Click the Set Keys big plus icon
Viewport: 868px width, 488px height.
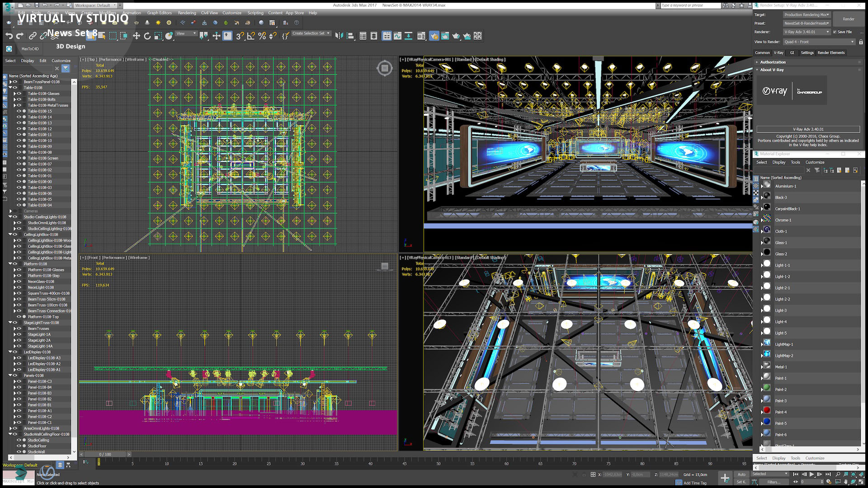[725, 478]
